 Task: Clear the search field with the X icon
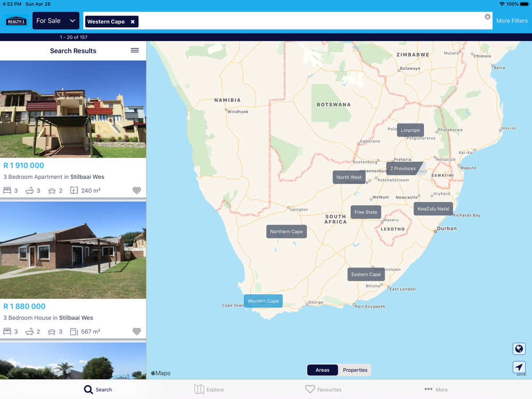tap(487, 16)
